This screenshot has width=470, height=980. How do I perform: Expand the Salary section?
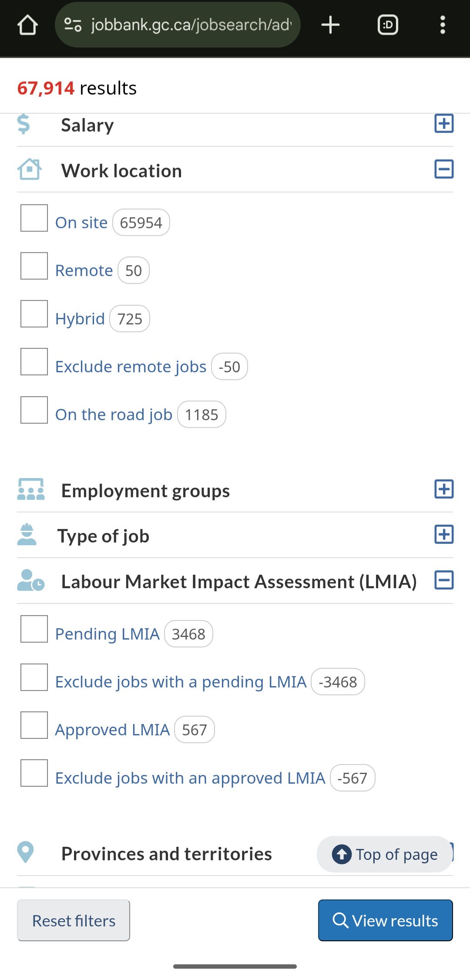[x=444, y=124]
